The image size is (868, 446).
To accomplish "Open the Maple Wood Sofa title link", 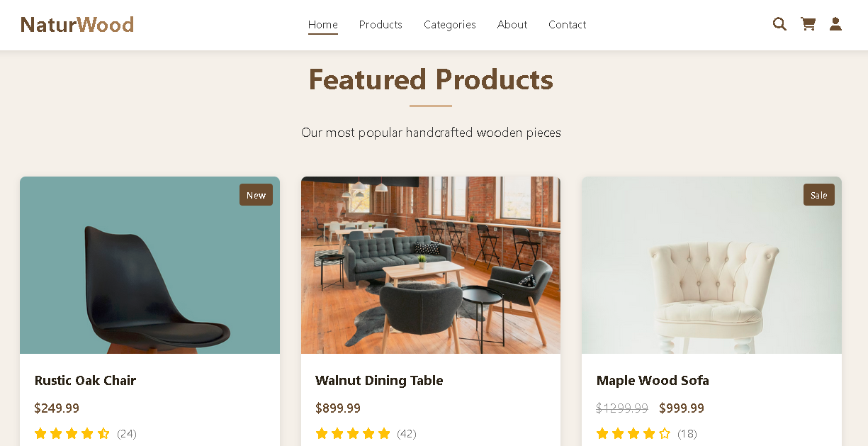I will point(653,381).
